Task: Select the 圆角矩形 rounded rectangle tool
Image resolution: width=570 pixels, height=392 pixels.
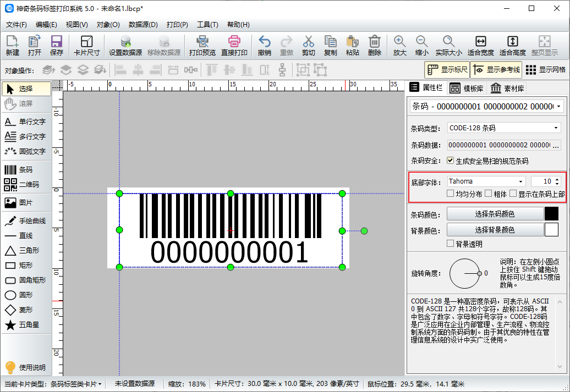Action: pos(26,280)
